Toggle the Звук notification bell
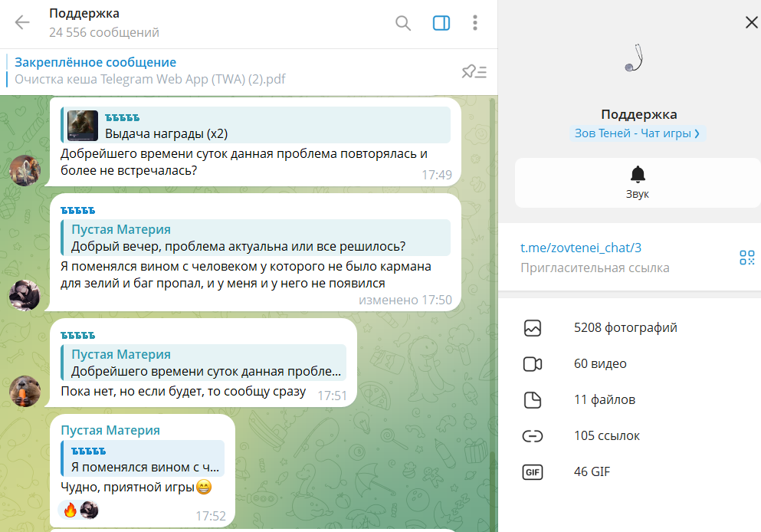The image size is (761, 532). point(638,183)
